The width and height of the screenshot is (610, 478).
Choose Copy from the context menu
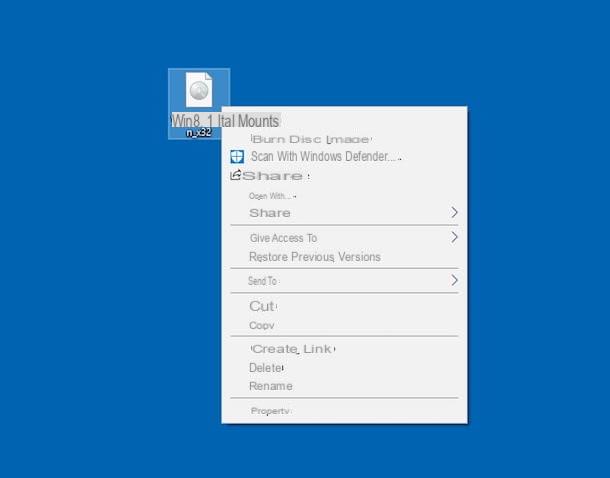click(x=262, y=326)
